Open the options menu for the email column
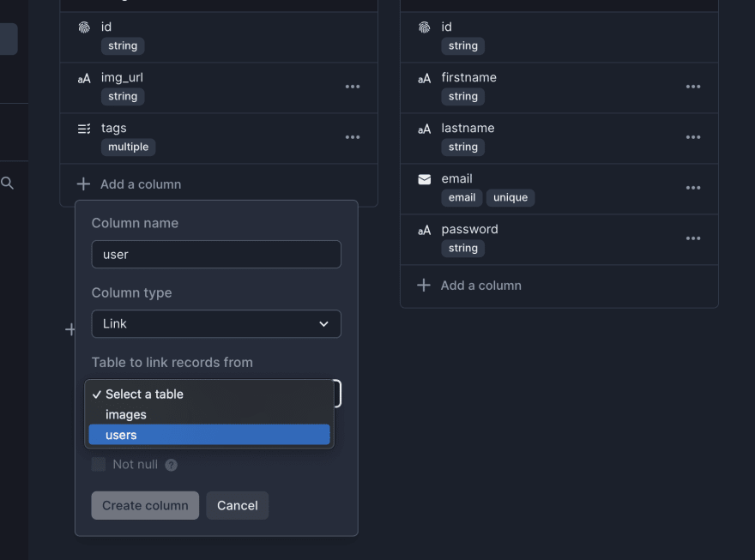 click(693, 188)
